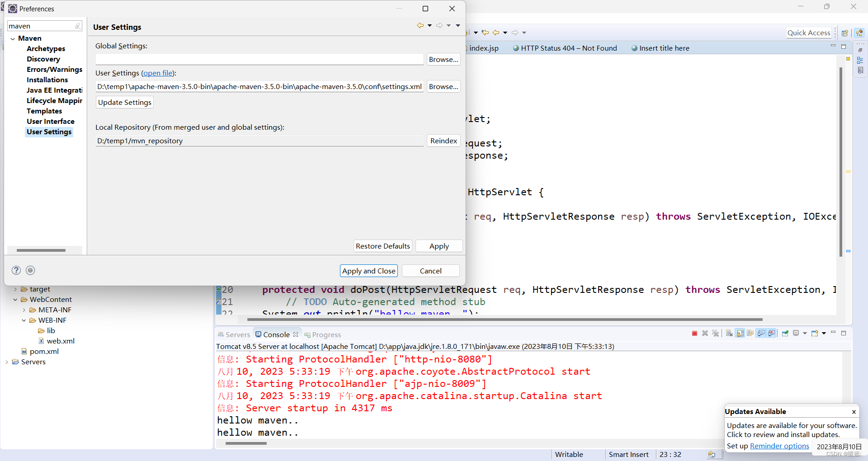The height and width of the screenshot is (461, 868).
Task: Open the Preferences forward history dropdown
Action: click(x=448, y=25)
